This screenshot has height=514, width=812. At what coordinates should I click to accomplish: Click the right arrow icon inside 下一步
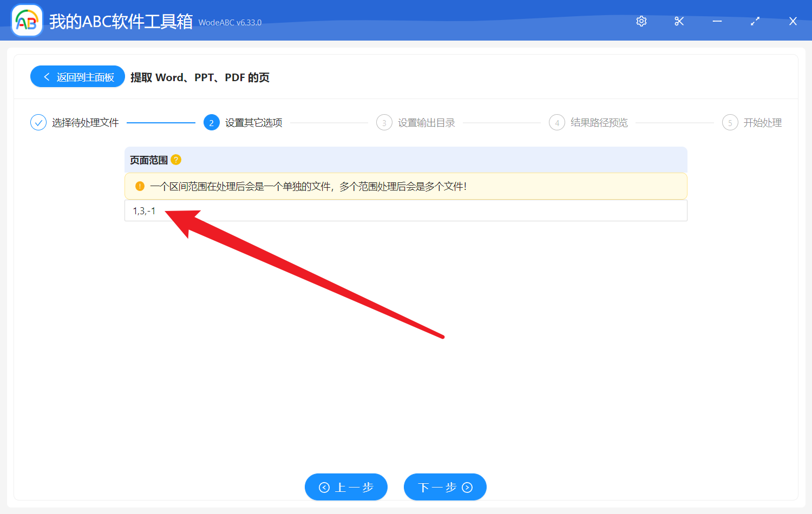[467, 487]
